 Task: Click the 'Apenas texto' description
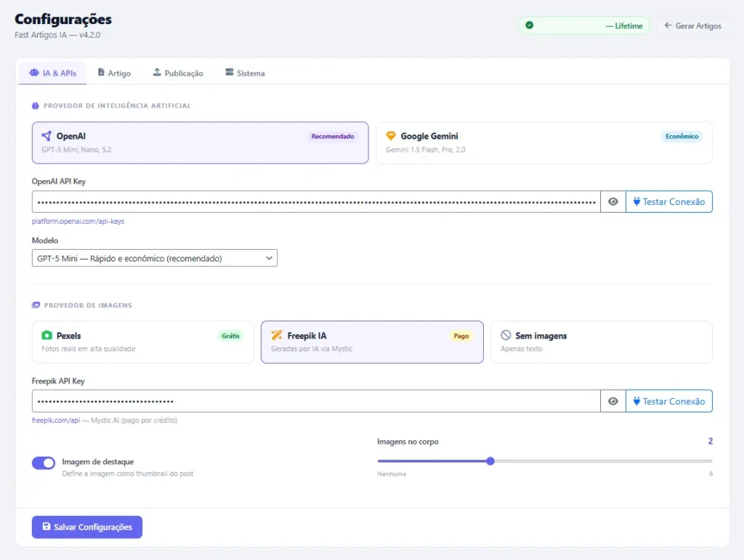[522, 349]
